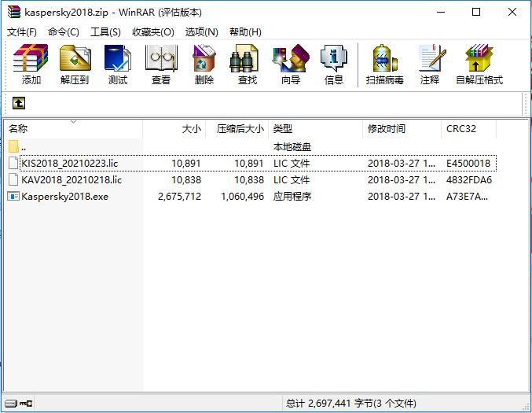
Task: Click the 添加 (Add) toolbar icon
Action: pos(31,65)
